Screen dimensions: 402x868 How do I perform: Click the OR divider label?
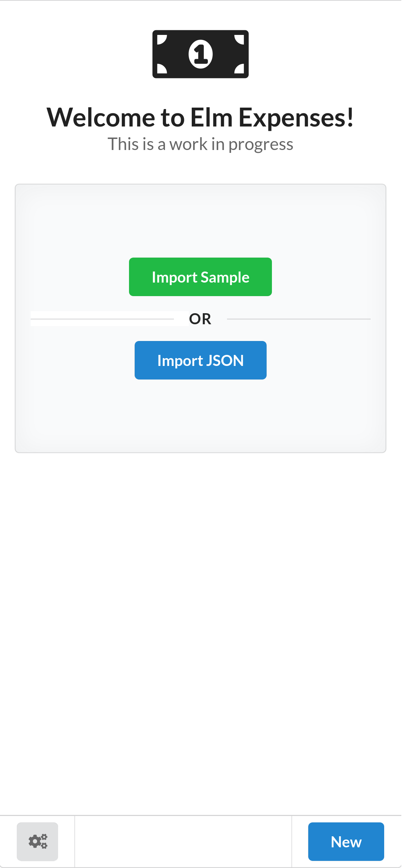(x=200, y=319)
